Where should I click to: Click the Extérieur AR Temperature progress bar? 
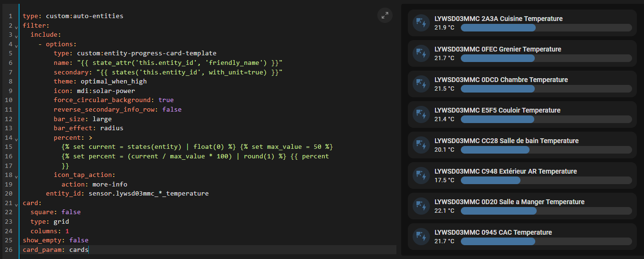546,180
